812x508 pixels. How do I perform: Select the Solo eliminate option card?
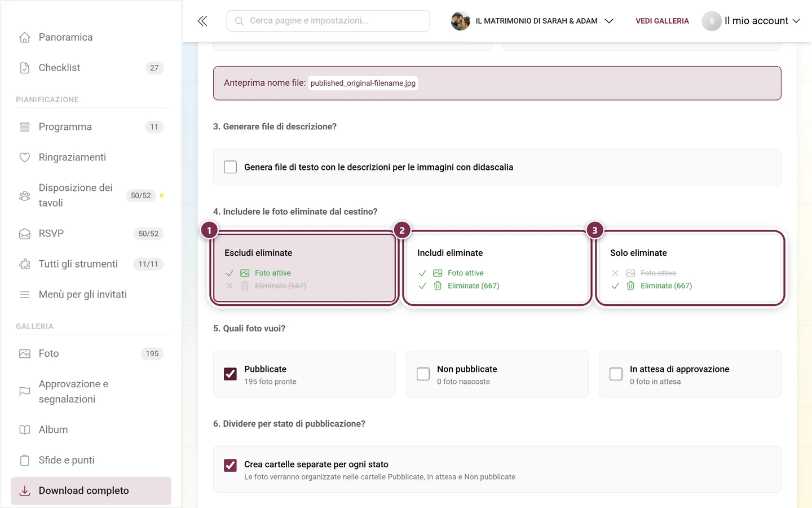[x=690, y=268]
